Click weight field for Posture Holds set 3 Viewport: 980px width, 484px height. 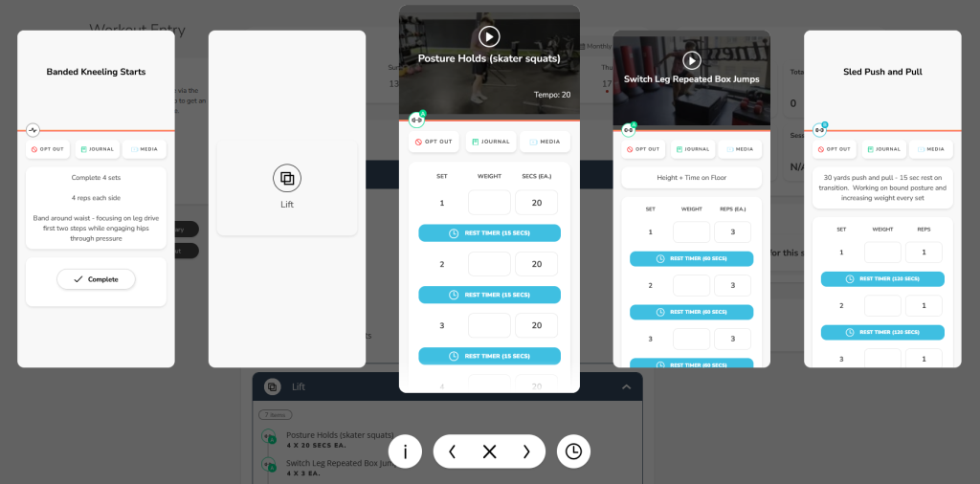[x=489, y=325]
